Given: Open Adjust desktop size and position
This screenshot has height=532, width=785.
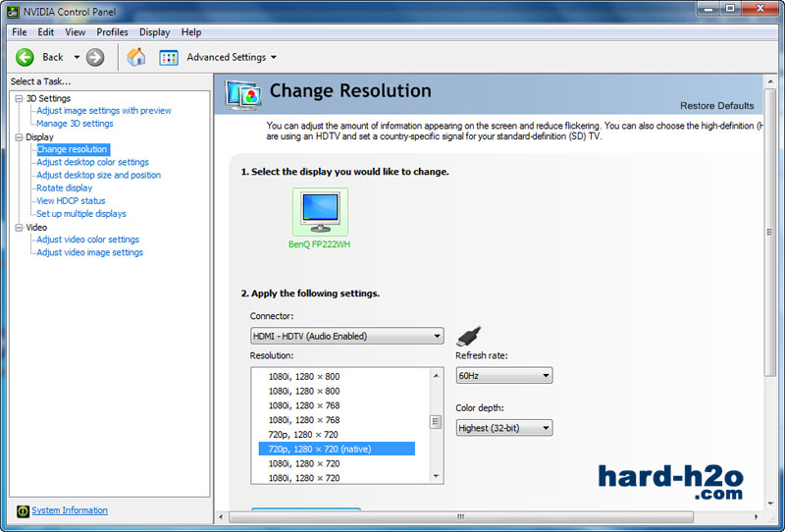Looking at the screenshot, I should (x=99, y=176).
